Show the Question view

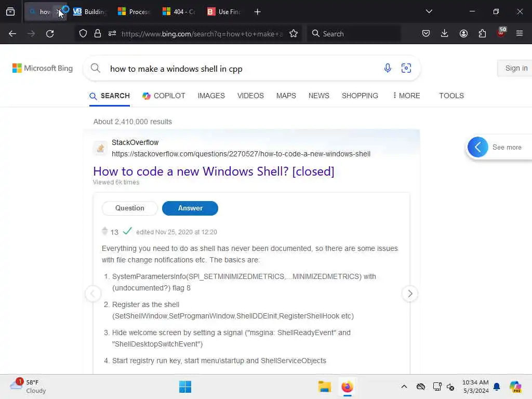129,208
